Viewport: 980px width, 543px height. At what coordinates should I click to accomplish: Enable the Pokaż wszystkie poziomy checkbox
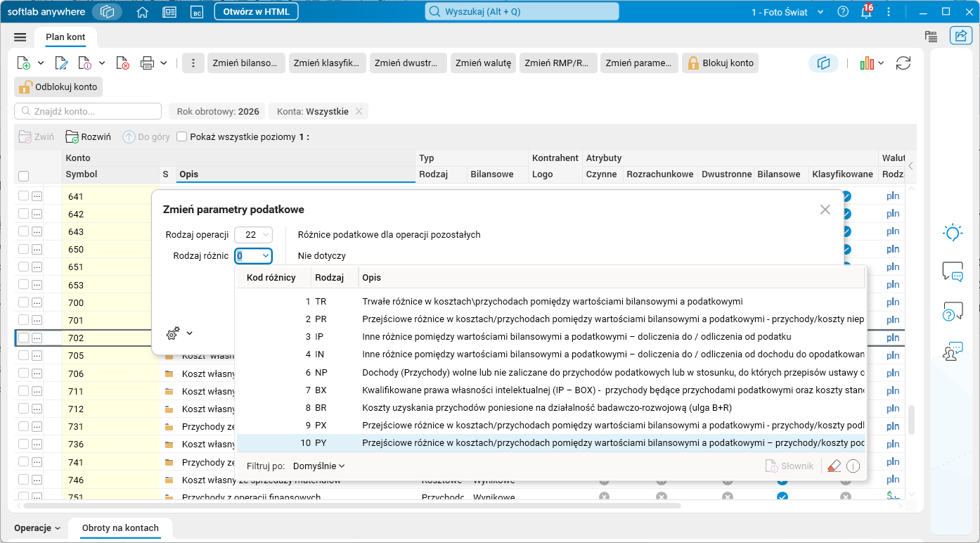(181, 137)
